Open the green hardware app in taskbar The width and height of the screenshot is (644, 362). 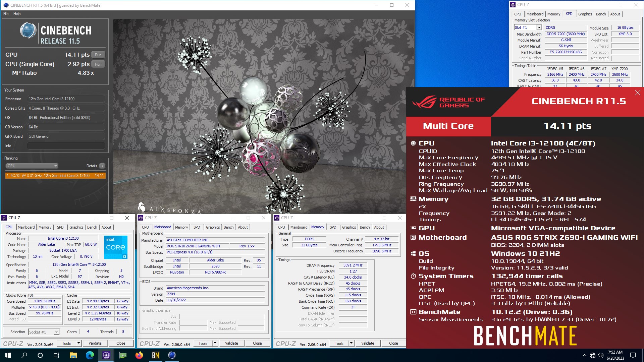coord(122,355)
